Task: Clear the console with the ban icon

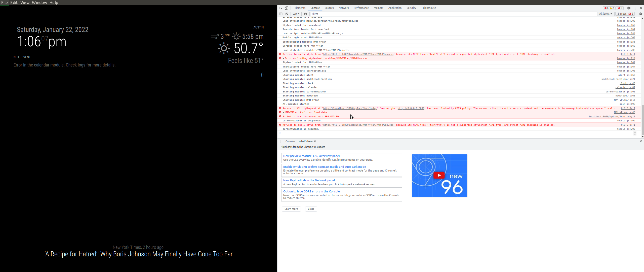Action: point(287,14)
